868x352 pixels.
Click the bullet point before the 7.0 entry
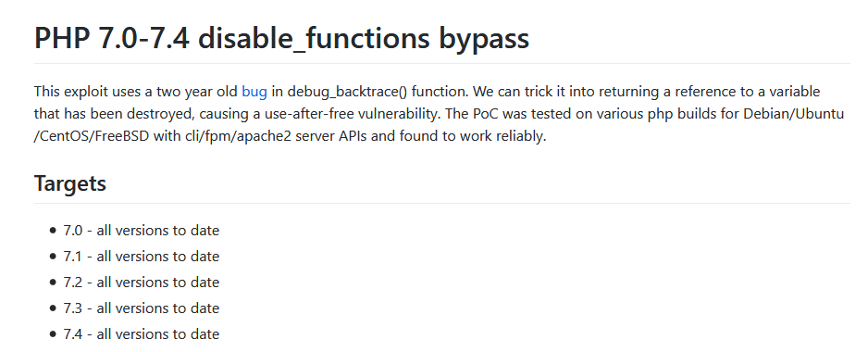tap(53, 231)
